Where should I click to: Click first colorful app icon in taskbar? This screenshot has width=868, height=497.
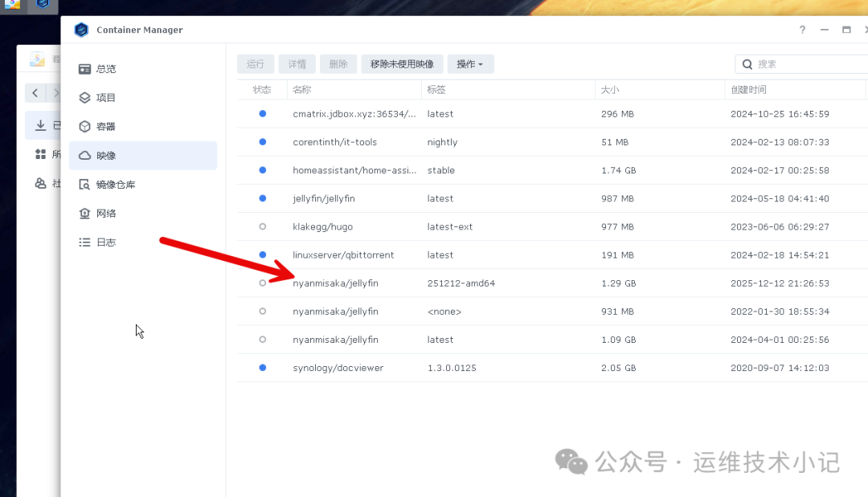(12, 5)
